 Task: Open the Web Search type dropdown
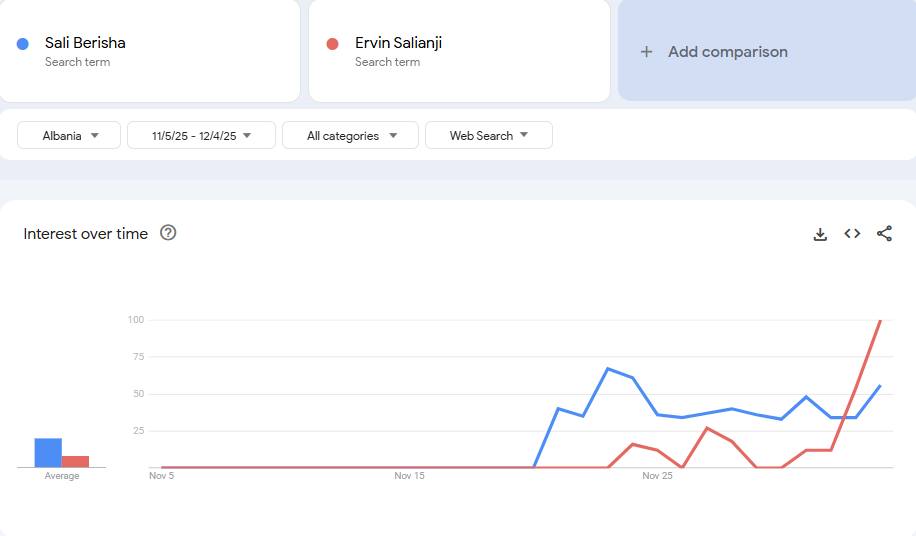[488, 136]
